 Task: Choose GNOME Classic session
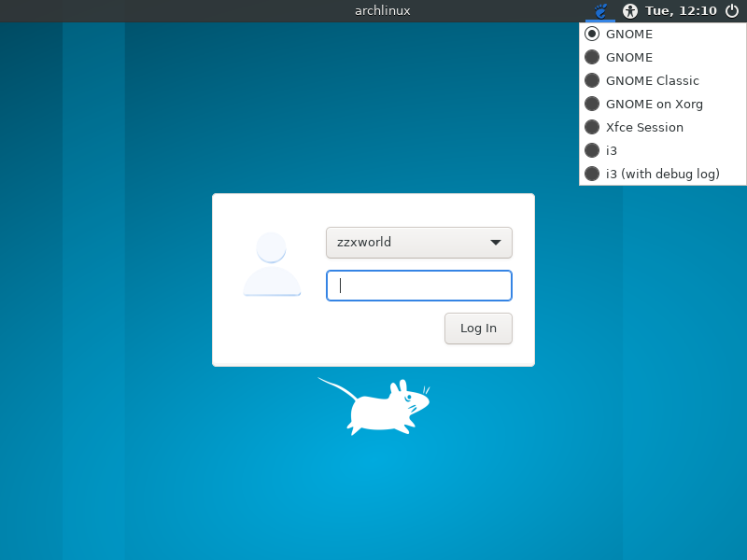592,80
